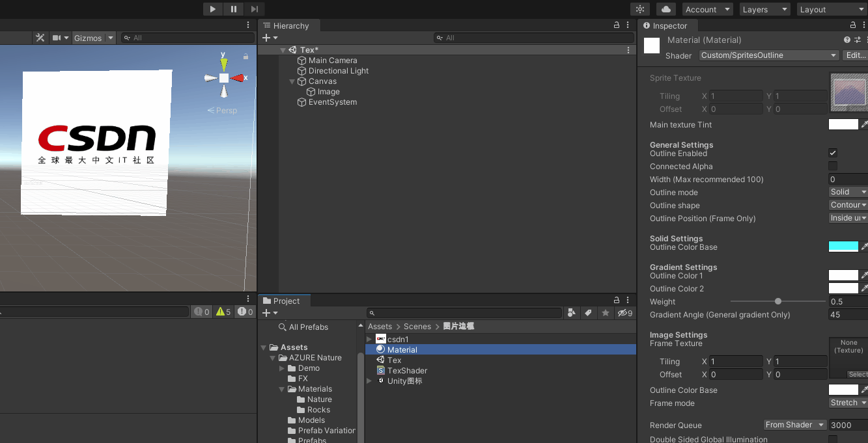Select the Image object under Canvas

point(329,92)
